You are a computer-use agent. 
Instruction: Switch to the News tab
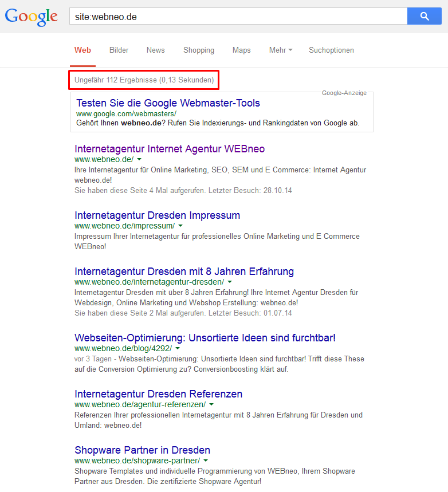tap(155, 50)
